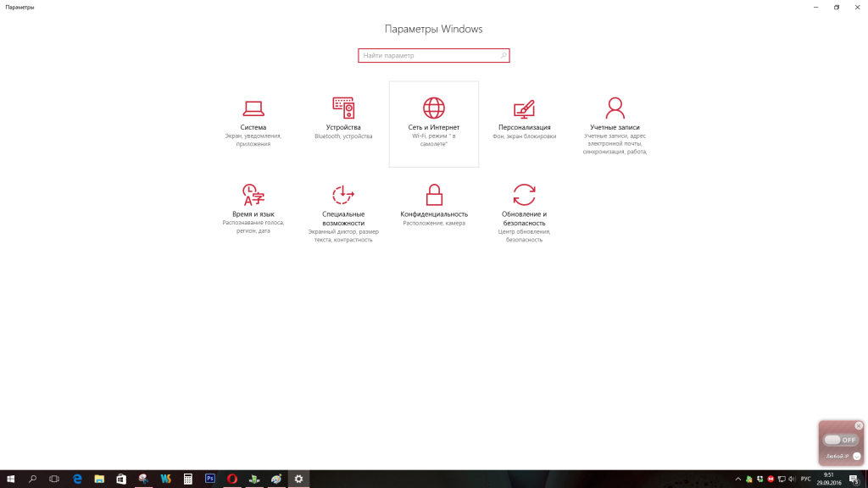The height and width of the screenshot is (488, 868).
Task: Open the Windows Store taskbar icon
Action: [121, 480]
